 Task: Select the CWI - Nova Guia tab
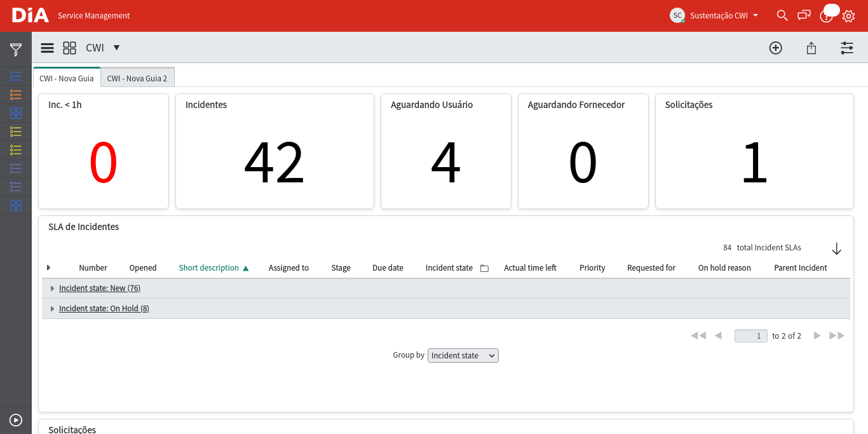[x=67, y=78]
